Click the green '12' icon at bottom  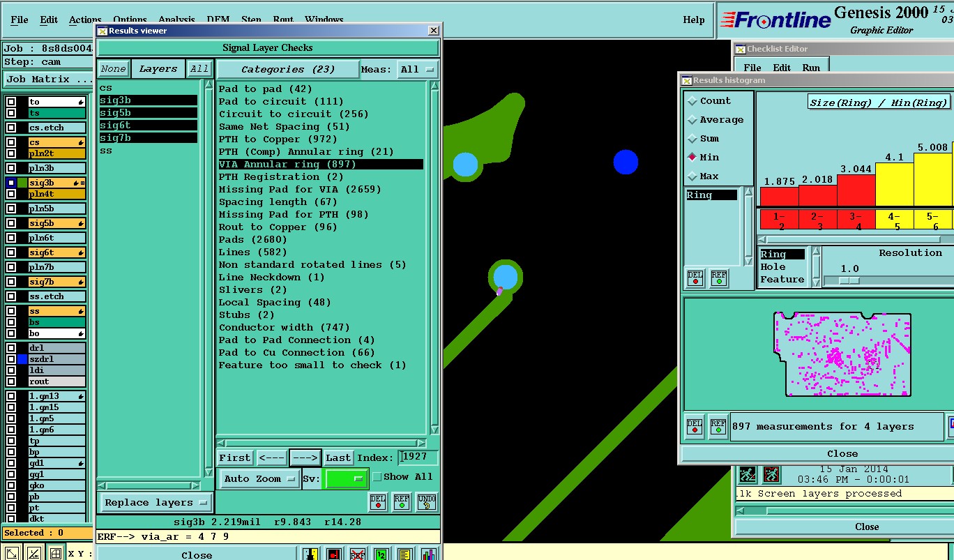click(x=381, y=554)
